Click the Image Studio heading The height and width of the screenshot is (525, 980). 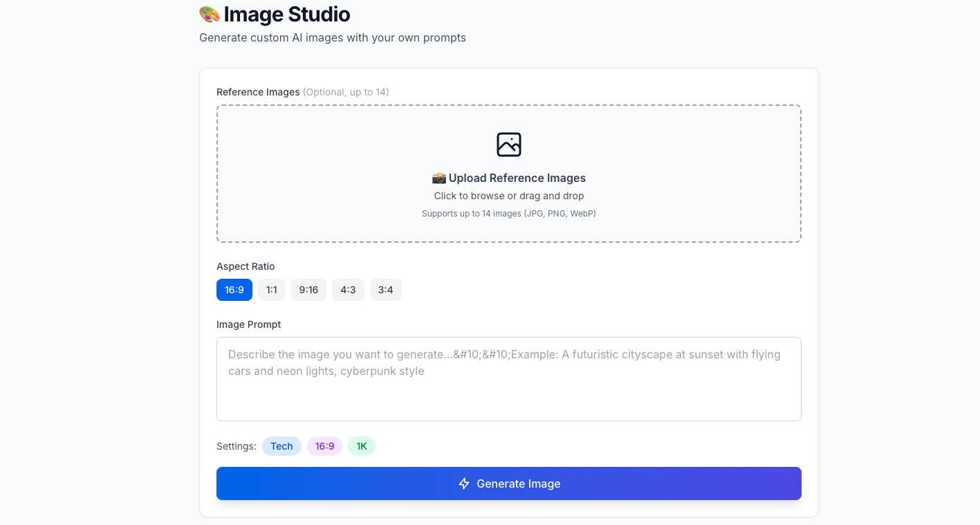tap(286, 14)
